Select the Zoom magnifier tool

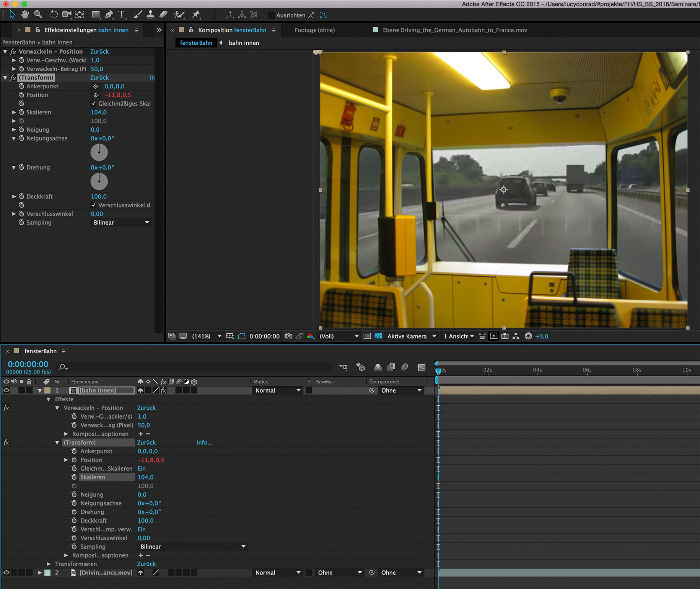(x=38, y=15)
